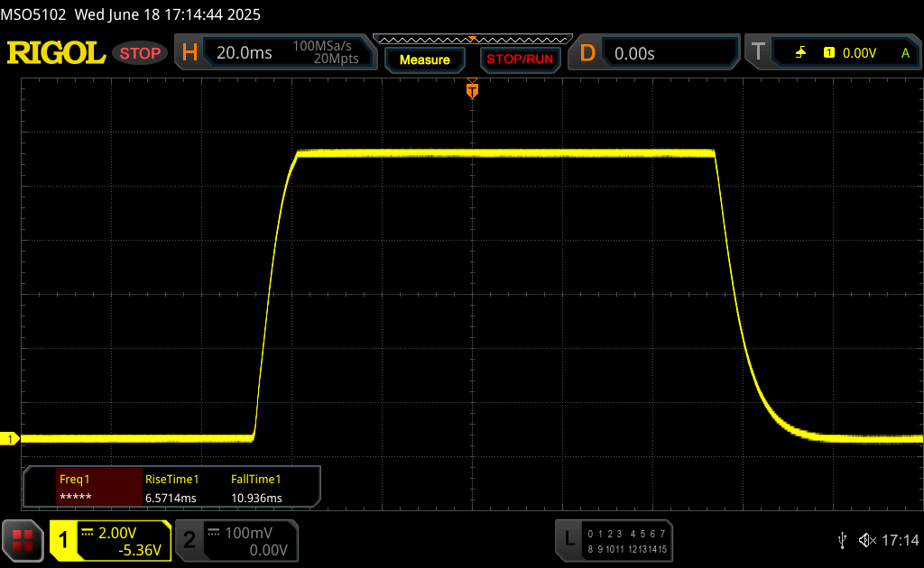Click the 20Mpts memory depth readout
The height and width of the screenshot is (568, 924).
(336, 59)
